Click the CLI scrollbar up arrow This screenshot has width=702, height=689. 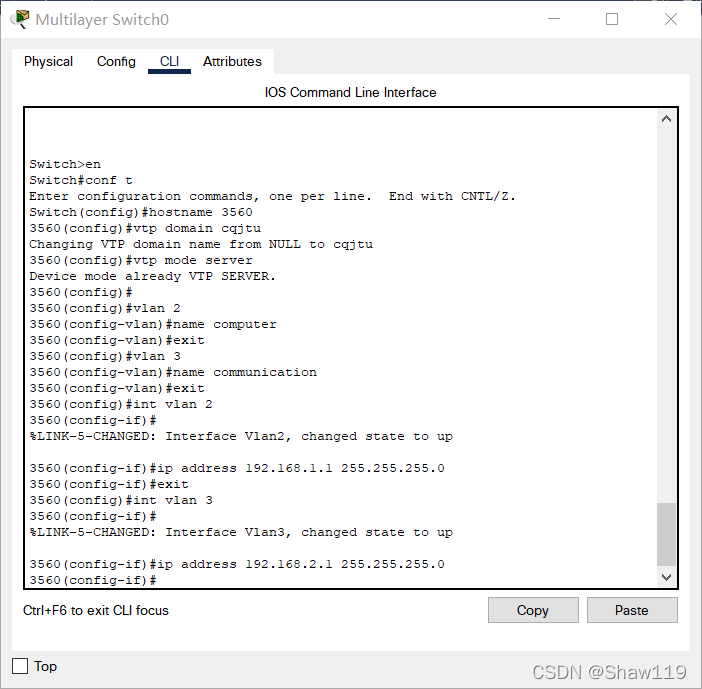[x=666, y=119]
